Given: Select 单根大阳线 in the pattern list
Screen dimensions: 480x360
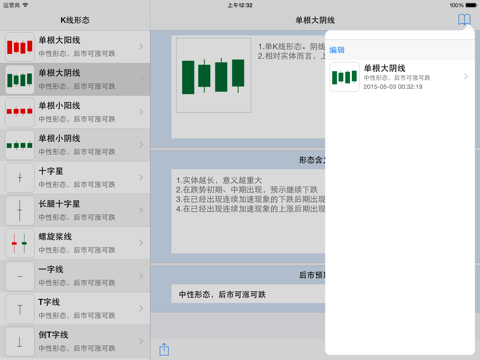Looking at the screenshot, I should (75, 47).
